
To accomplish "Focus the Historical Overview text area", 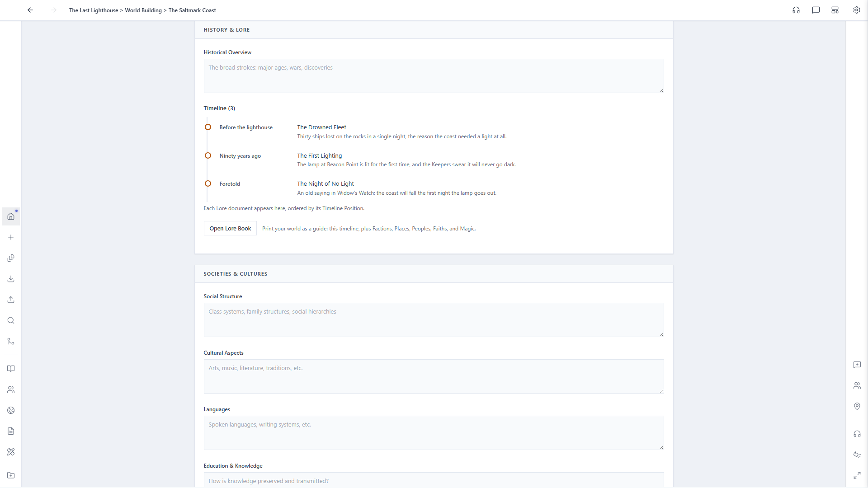I will tap(434, 76).
